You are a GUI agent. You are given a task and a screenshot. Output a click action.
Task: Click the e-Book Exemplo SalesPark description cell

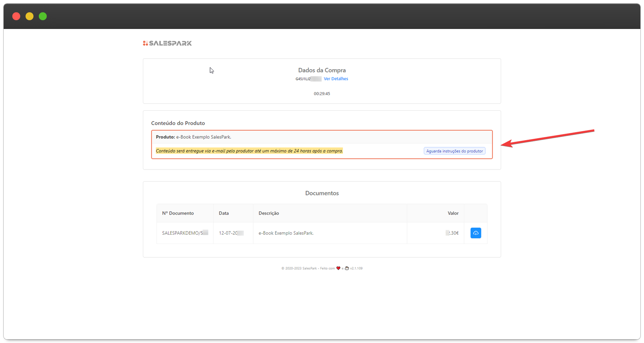pos(286,233)
